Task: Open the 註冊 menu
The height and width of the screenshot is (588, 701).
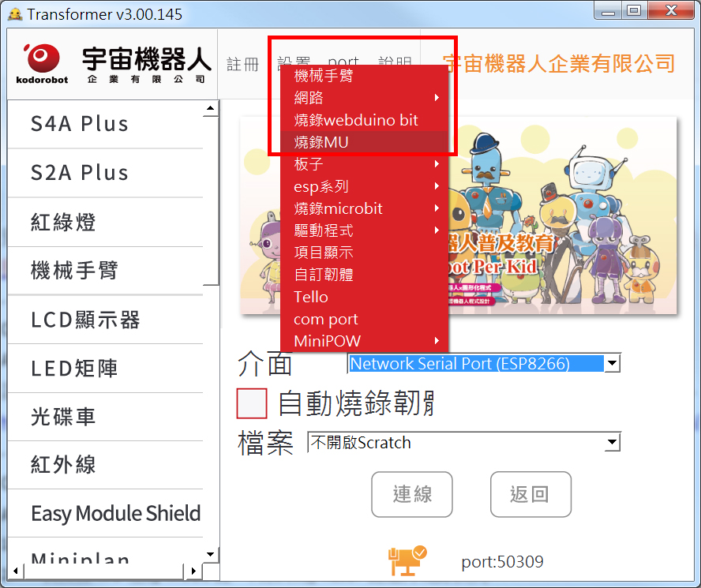Action: pos(243,64)
